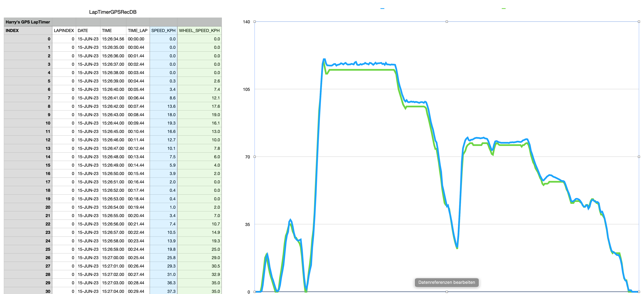Viewport: 644px width, 294px height.
Task: Click the chart's left-middle selection handle
Action: tap(255, 157)
